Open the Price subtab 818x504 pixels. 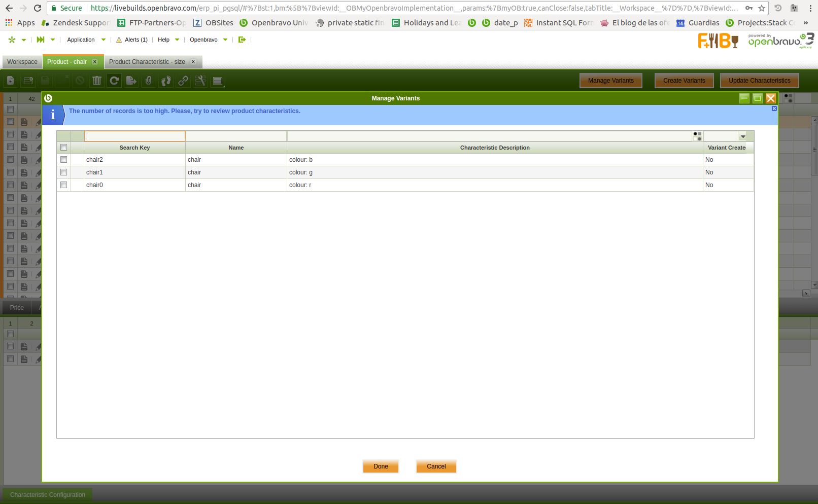point(17,308)
